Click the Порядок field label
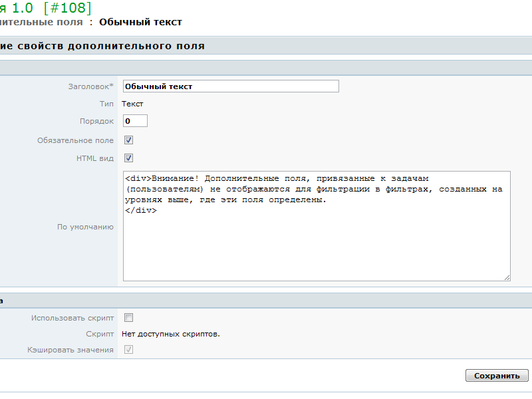 (96, 121)
